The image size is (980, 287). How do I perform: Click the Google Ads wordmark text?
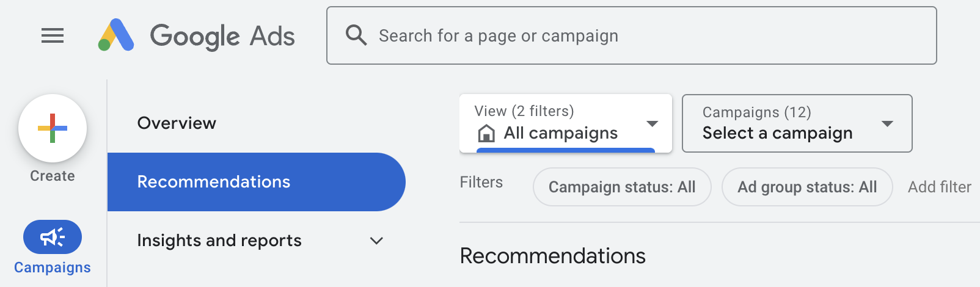click(222, 36)
